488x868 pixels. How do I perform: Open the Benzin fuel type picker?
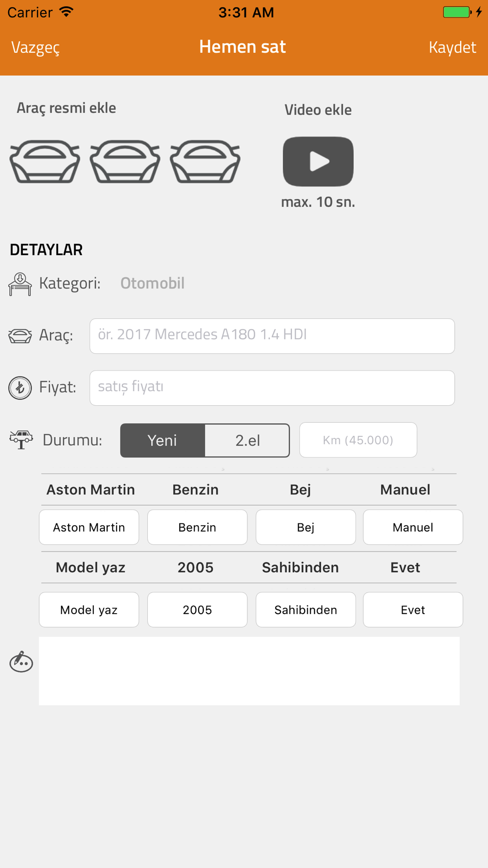[197, 527]
